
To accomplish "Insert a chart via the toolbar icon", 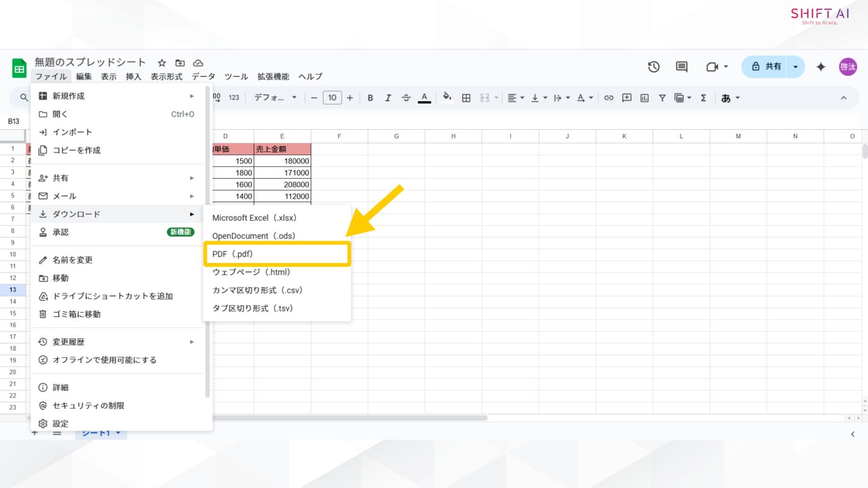I will (x=644, y=98).
